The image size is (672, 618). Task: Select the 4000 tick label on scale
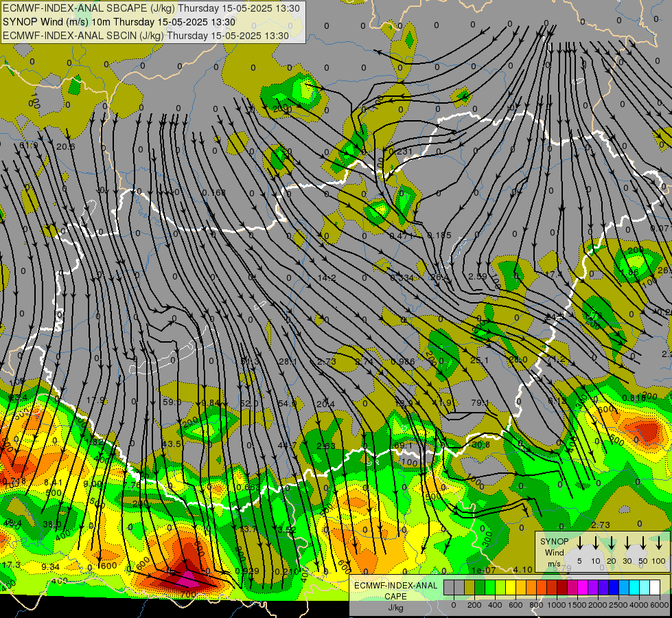pyautogui.click(x=639, y=605)
